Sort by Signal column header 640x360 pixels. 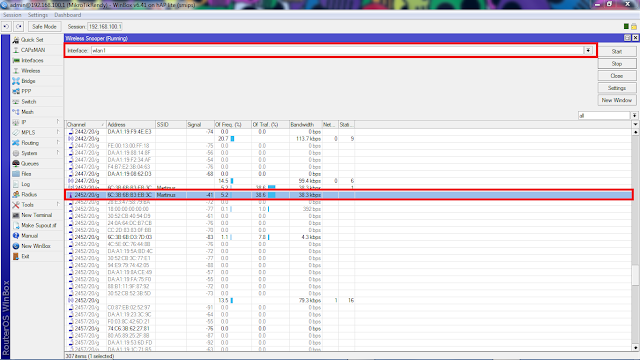pyautogui.click(x=200, y=124)
